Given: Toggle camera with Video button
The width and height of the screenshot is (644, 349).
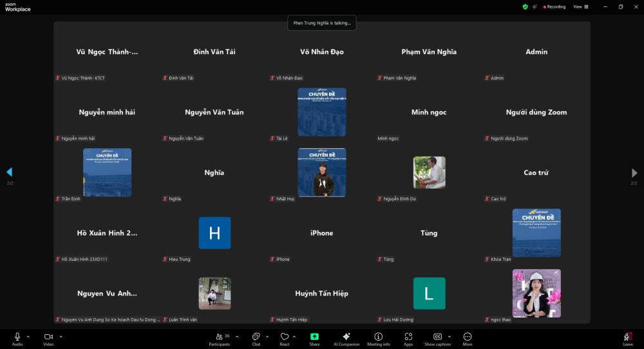Looking at the screenshot, I should pos(48,337).
